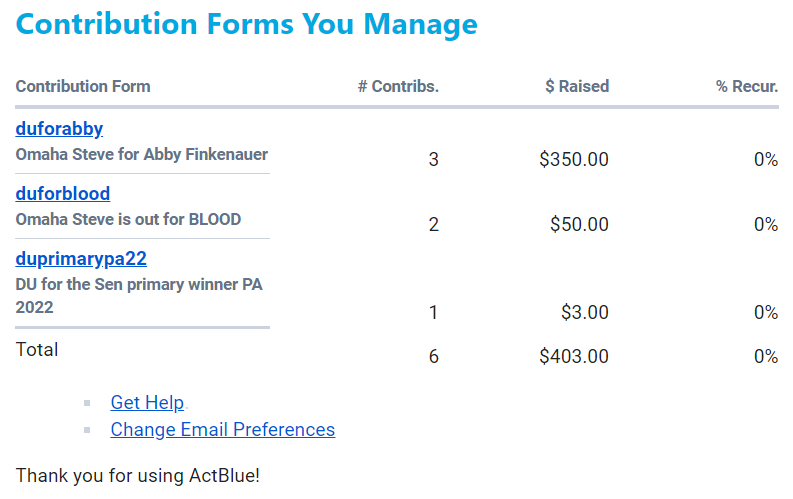Image resolution: width=793 pixels, height=499 pixels.
Task: Click the Thank you for using ActBlue text
Action: pyautogui.click(x=138, y=475)
